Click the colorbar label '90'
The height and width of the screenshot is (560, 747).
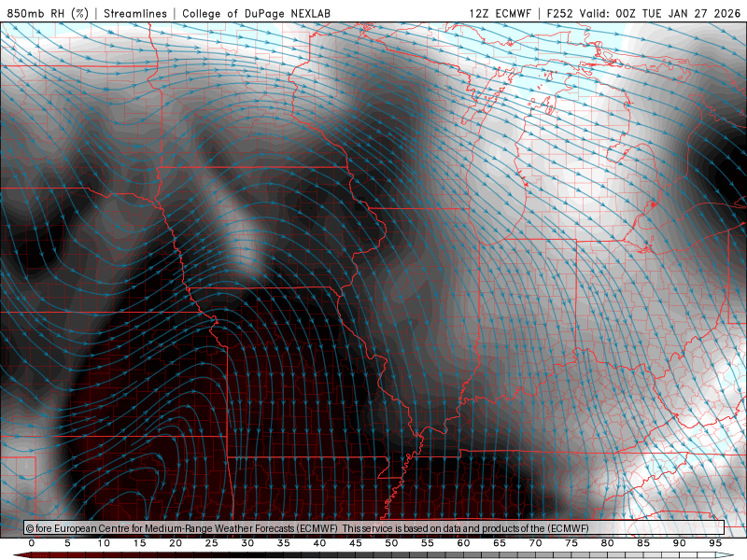pos(679,543)
